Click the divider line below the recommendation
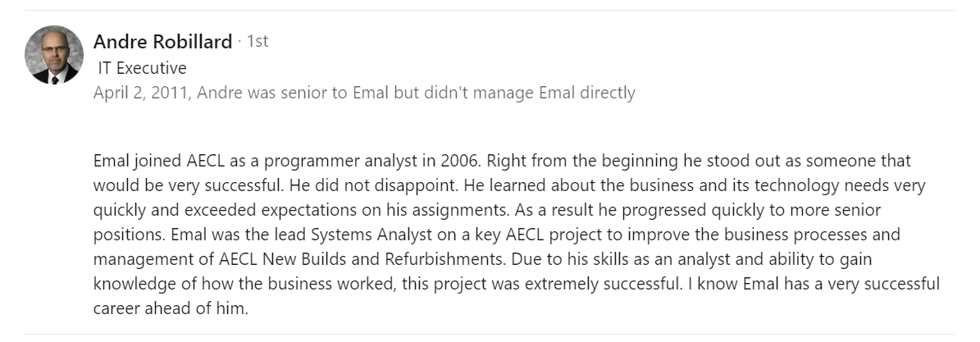This screenshot has width=980, height=342. click(490, 334)
